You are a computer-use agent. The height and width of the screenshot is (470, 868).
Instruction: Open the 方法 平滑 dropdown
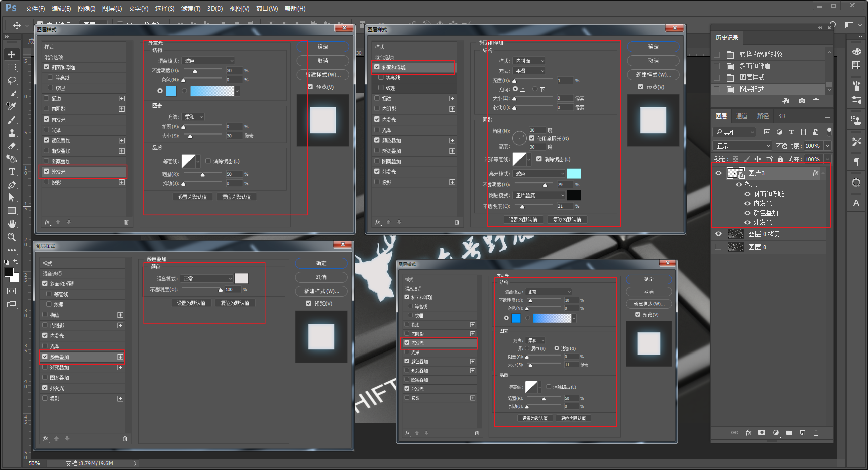click(529, 71)
